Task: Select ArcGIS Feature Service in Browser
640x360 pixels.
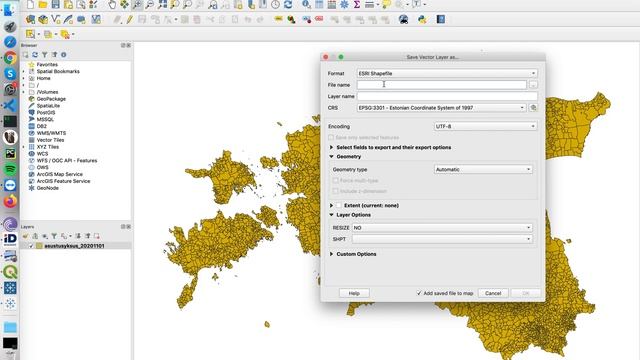Action: point(63,181)
